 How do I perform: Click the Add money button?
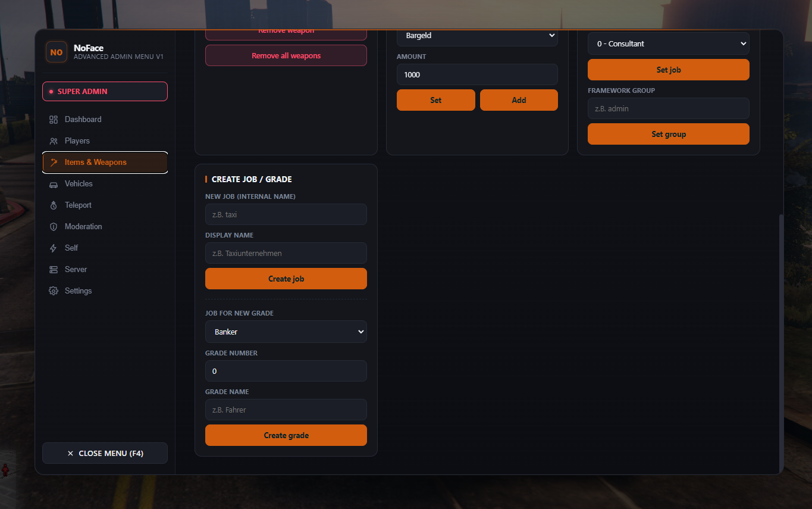(519, 100)
